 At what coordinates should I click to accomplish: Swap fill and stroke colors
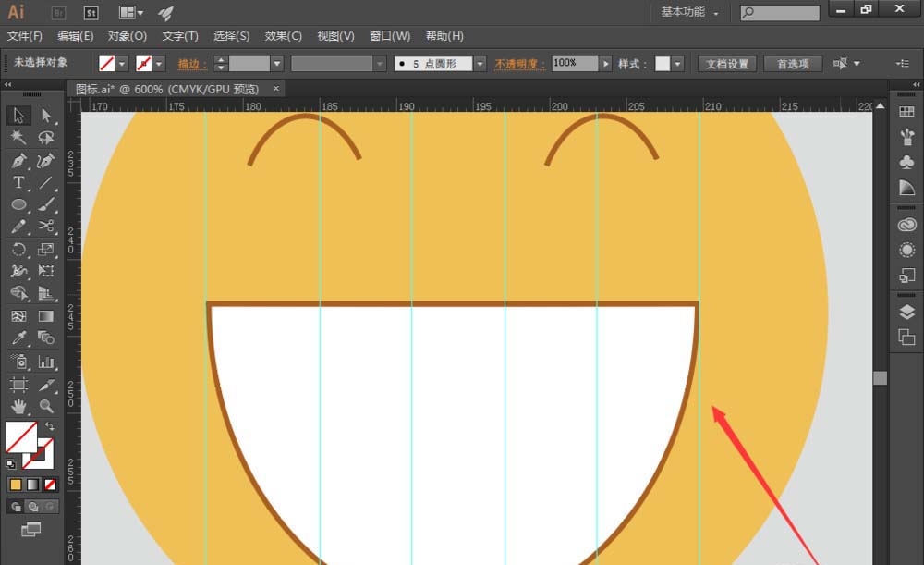point(50,425)
